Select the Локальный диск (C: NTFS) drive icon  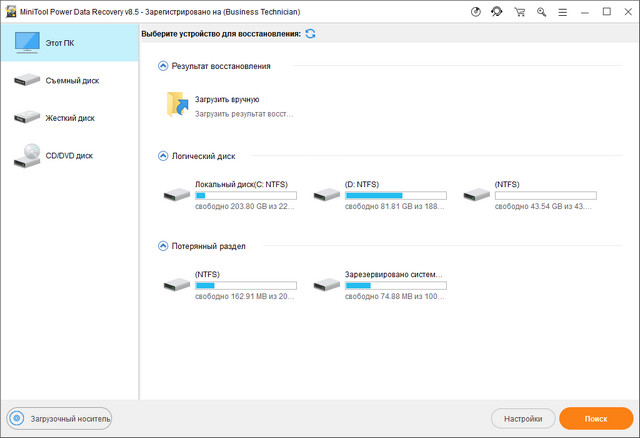point(177,195)
